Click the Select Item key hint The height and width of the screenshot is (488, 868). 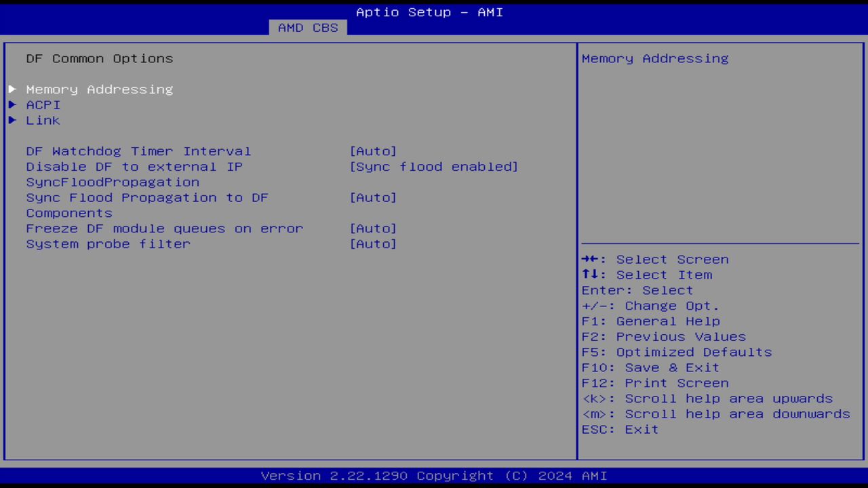(x=647, y=275)
